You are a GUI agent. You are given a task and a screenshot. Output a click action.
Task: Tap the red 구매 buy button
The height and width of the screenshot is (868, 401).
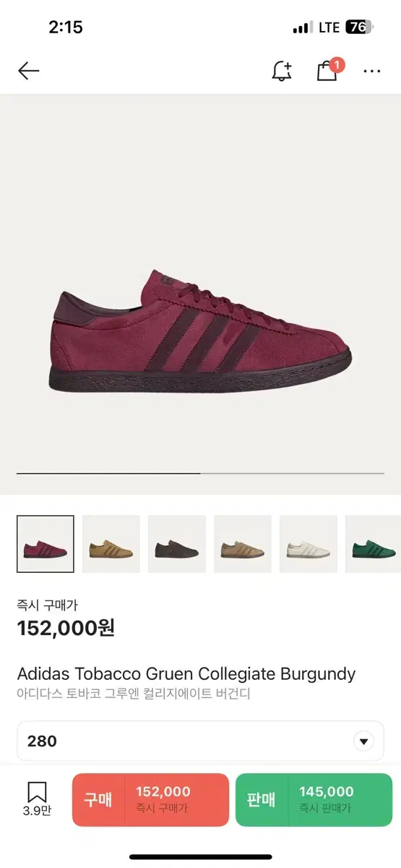(x=150, y=800)
